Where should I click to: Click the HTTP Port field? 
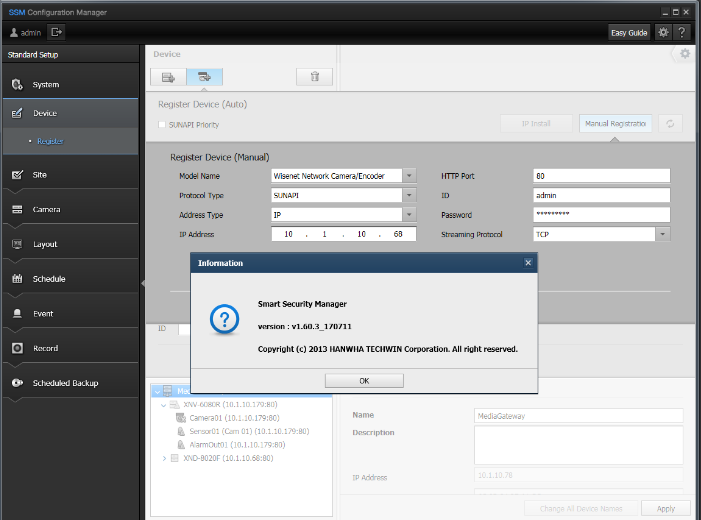point(601,176)
